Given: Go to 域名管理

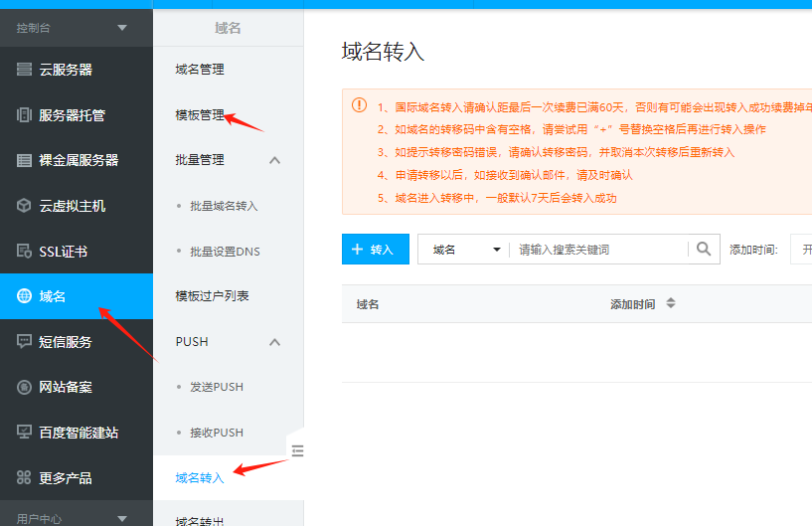Looking at the screenshot, I should (200, 70).
